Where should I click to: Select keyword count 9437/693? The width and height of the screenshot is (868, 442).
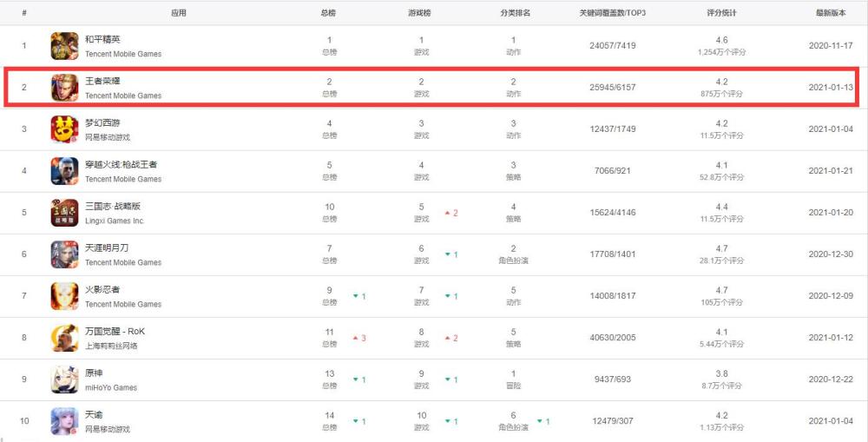coord(612,379)
